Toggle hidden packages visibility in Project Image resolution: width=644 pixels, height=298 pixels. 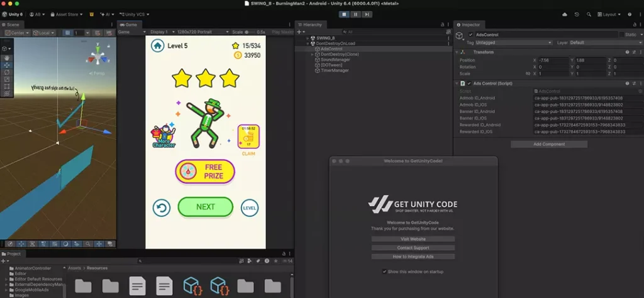coord(287,261)
